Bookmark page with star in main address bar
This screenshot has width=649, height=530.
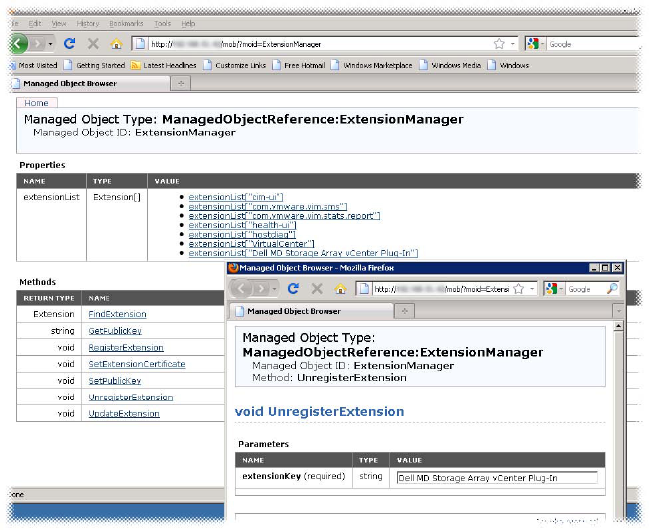pos(499,43)
